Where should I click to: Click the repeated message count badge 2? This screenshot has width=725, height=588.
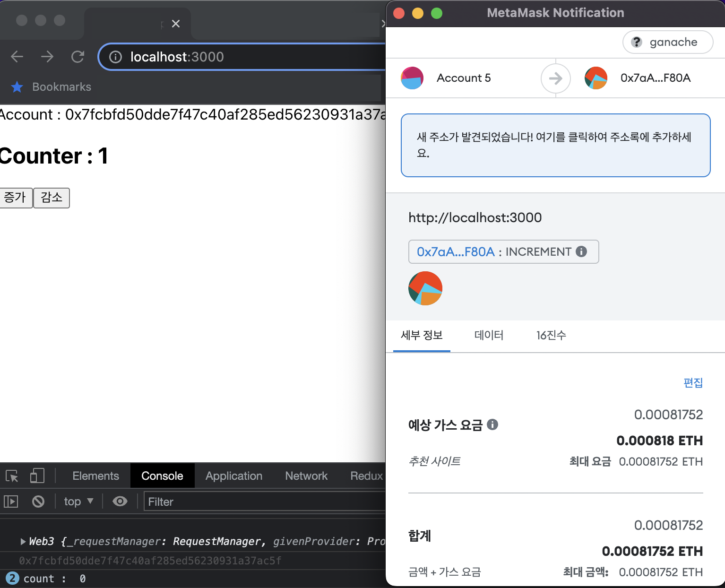(x=12, y=578)
